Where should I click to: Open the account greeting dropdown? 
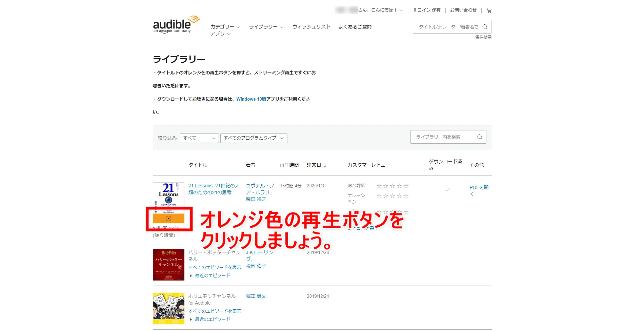[x=381, y=10]
